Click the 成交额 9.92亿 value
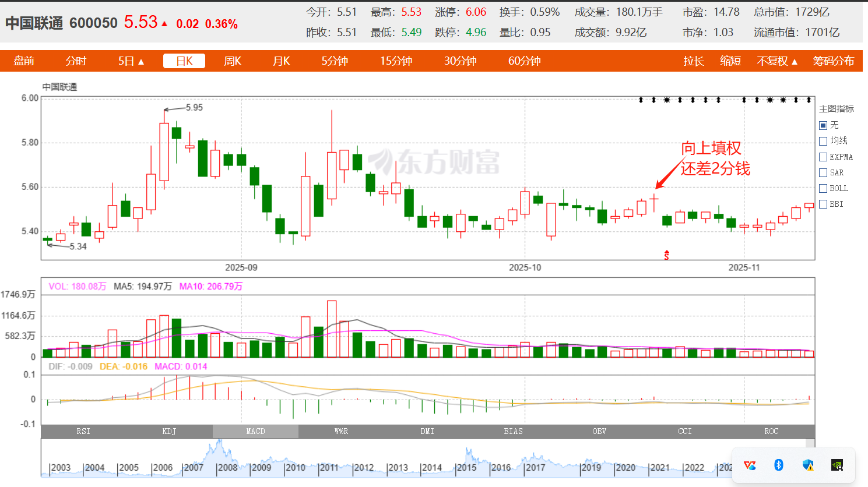The width and height of the screenshot is (868, 487). pos(631,33)
